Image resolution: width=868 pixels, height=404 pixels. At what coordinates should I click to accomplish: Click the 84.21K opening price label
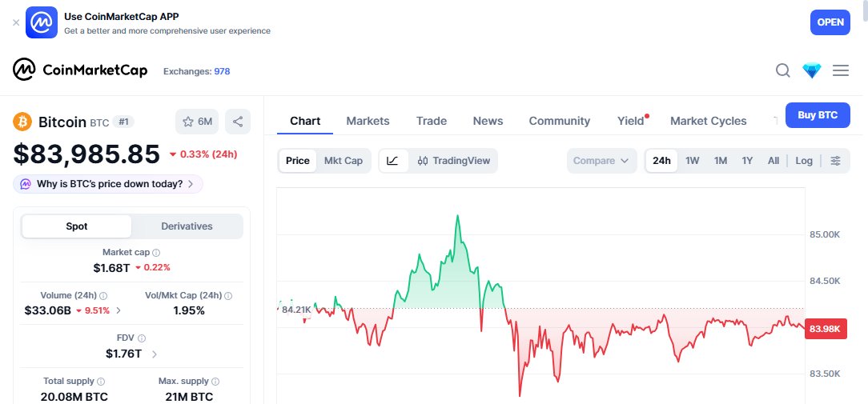point(295,310)
